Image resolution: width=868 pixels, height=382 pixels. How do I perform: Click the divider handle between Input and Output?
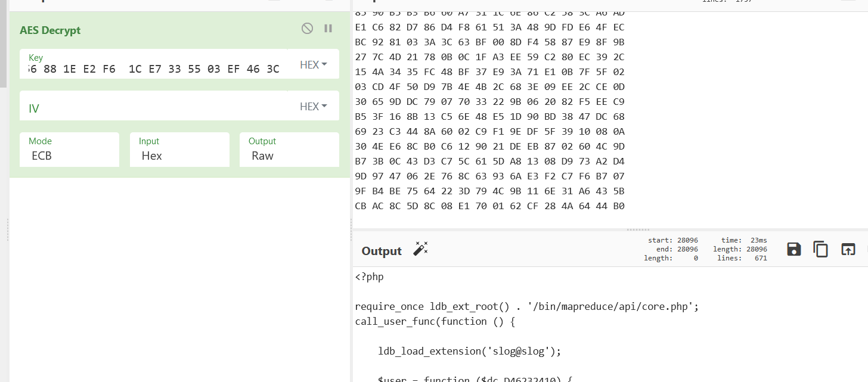[638, 229]
